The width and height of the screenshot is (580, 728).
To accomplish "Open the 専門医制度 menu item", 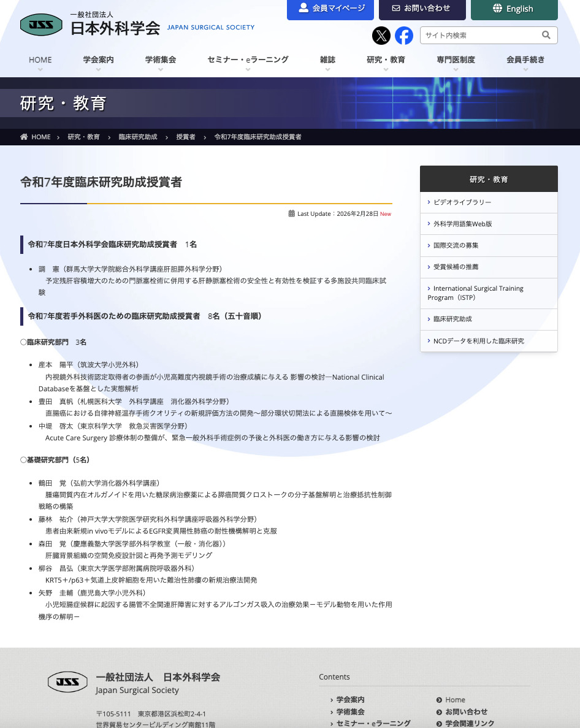I will pyautogui.click(x=456, y=60).
